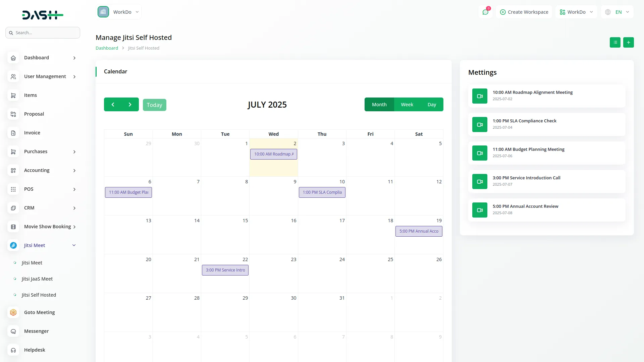Click video icon for Annual Account Review
644x362 pixels.
pyautogui.click(x=480, y=210)
